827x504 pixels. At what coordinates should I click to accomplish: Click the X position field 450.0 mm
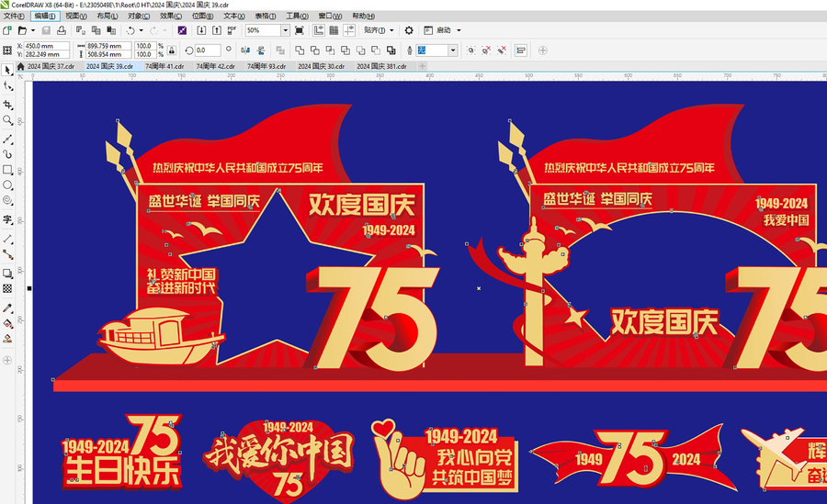[47, 46]
